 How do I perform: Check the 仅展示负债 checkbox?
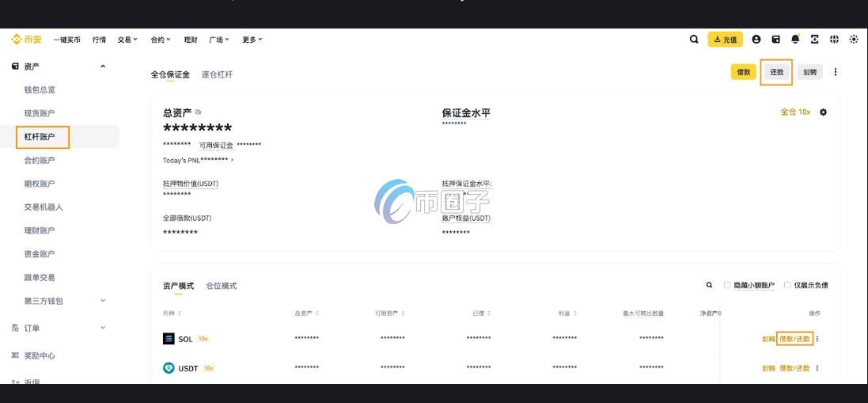click(787, 285)
